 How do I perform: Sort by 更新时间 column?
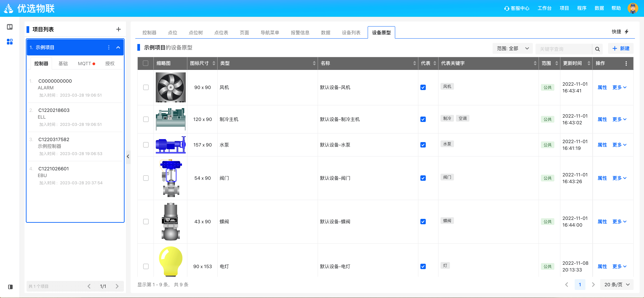point(589,63)
